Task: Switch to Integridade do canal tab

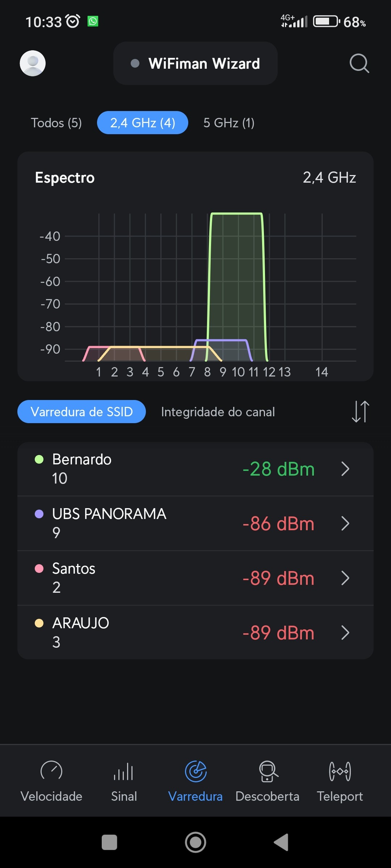Action: pos(218,412)
